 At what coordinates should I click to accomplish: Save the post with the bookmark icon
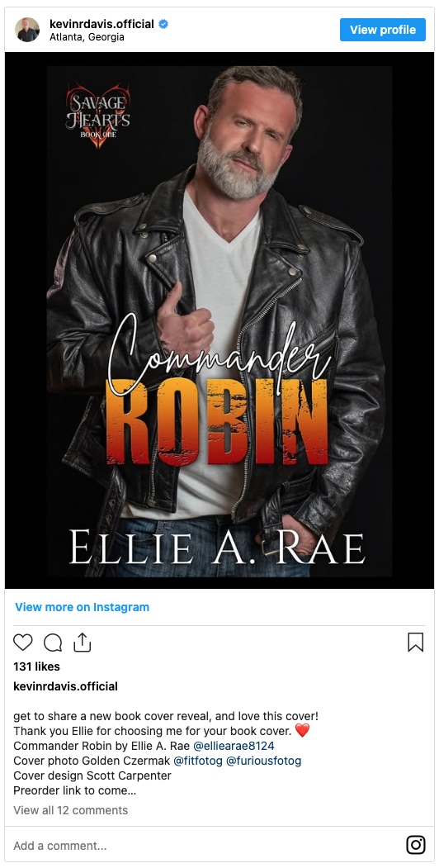point(415,643)
